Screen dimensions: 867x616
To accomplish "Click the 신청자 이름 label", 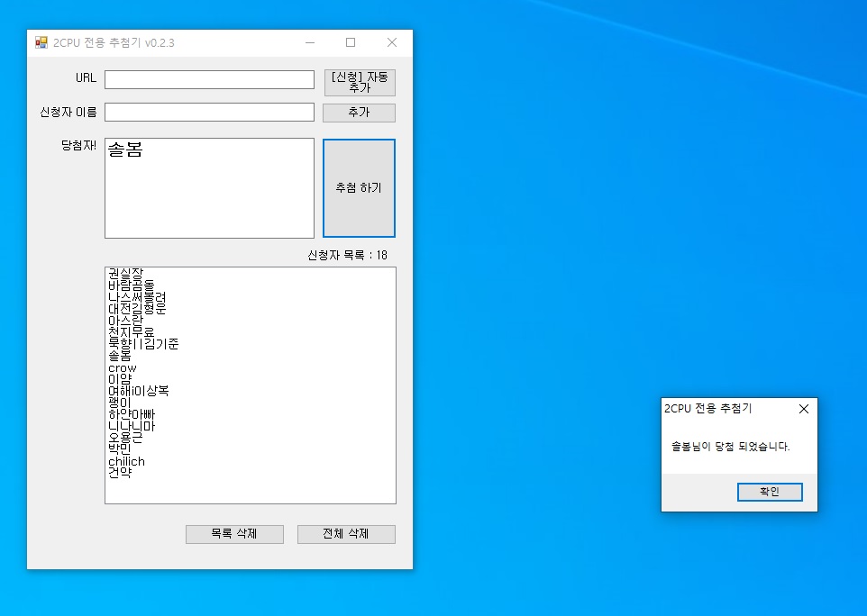I will (x=68, y=113).
